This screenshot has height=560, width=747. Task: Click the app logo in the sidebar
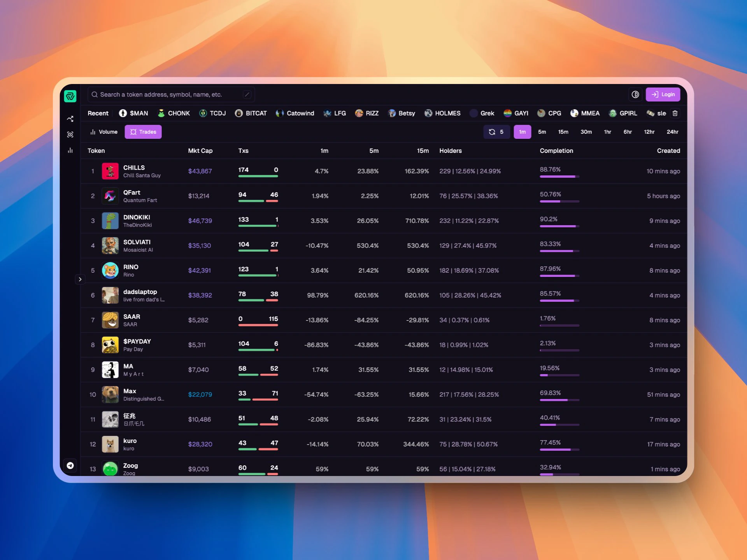70,96
